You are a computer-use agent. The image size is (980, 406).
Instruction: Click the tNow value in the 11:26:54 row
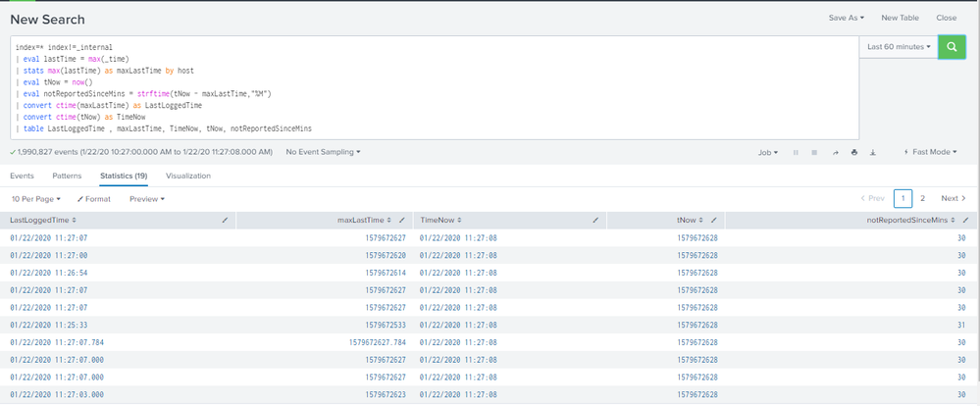pyautogui.click(x=696, y=273)
